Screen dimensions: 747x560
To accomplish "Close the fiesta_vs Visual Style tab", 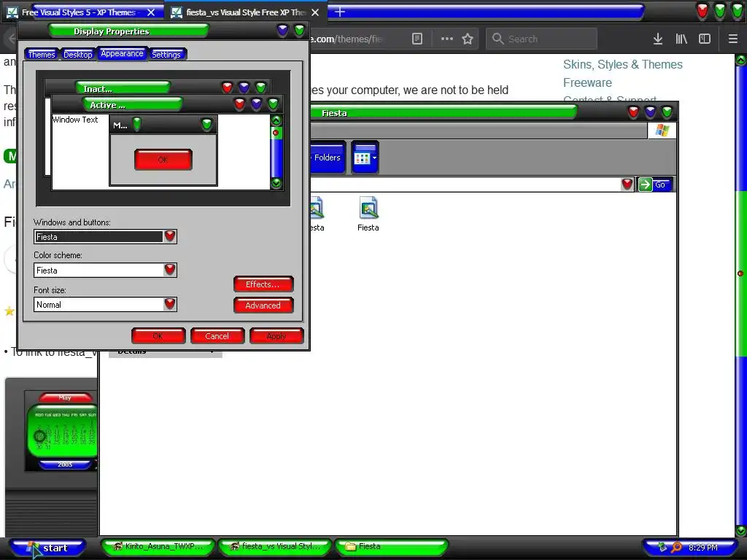I will 315,12.
